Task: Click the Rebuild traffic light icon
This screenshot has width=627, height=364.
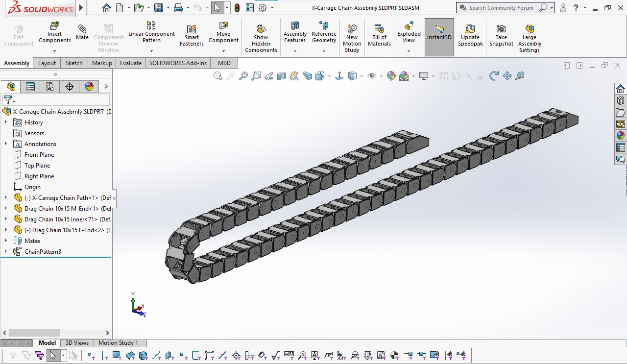Action: pos(238,8)
